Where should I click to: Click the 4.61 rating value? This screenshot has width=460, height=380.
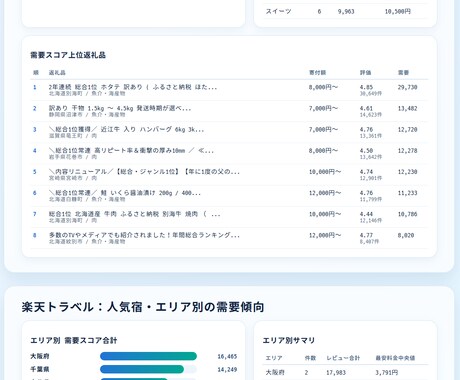[x=366, y=108]
